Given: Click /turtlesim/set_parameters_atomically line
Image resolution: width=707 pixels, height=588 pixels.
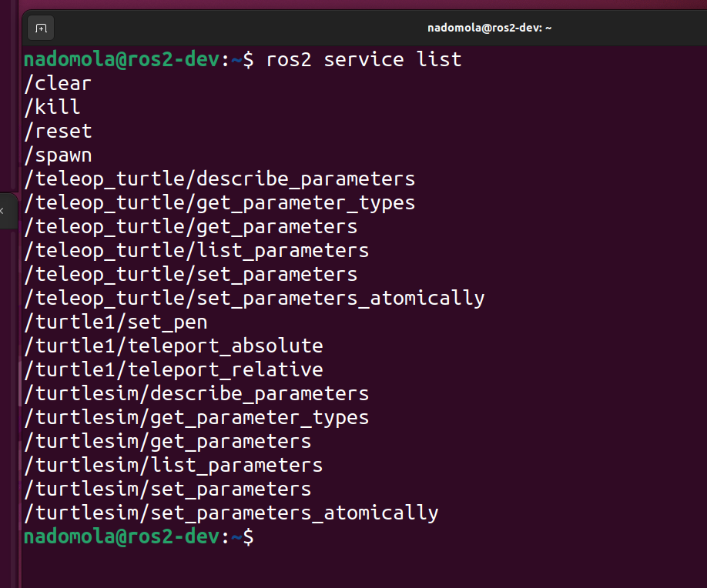Looking at the screenshot, I should click(x=231, y=513).
